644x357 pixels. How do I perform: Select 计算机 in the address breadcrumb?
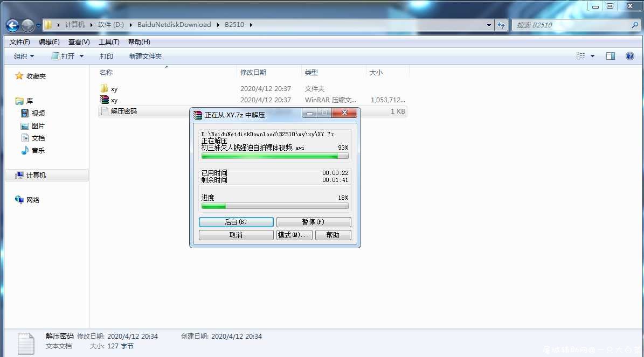(x=75, y=25)
